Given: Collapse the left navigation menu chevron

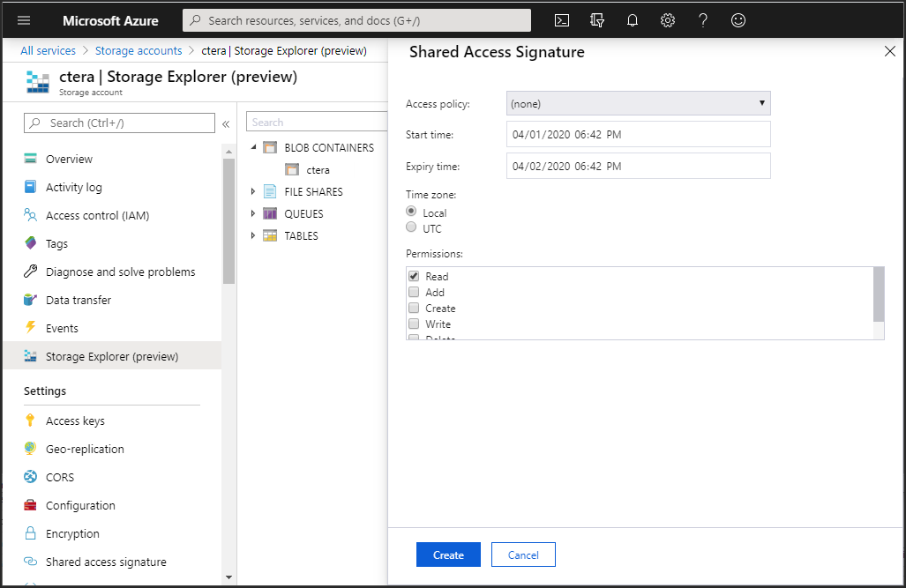Looking at the screenshot, I should [226, 123].
